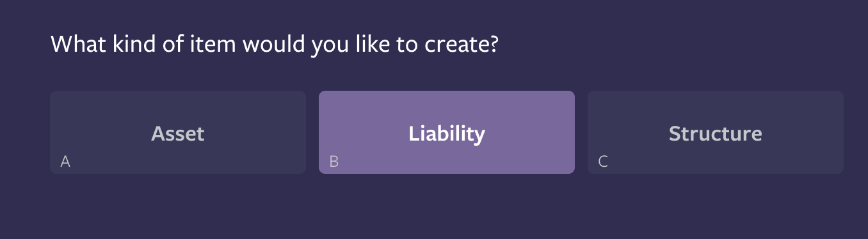Select the purple highlighted card
This screenshot has width=868, height=239.
pos(447,132)
